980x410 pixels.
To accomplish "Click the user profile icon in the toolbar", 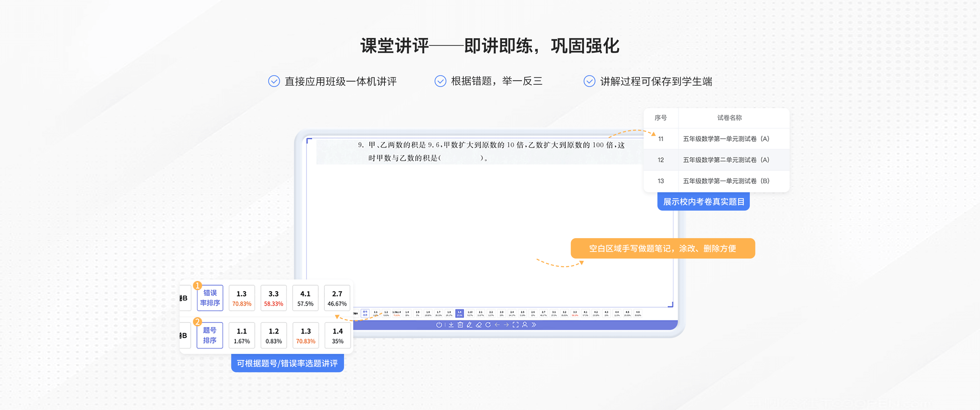I will [x=525, y=325].
